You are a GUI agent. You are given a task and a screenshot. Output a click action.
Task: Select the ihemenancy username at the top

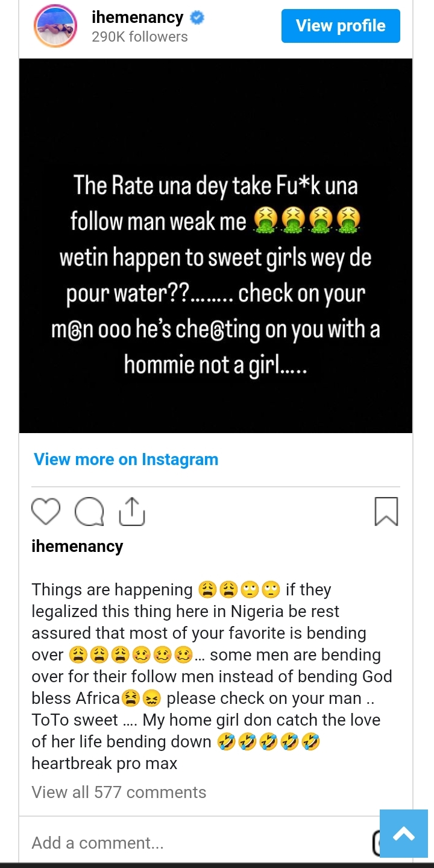pyautogui.click(x=137, y=17)
